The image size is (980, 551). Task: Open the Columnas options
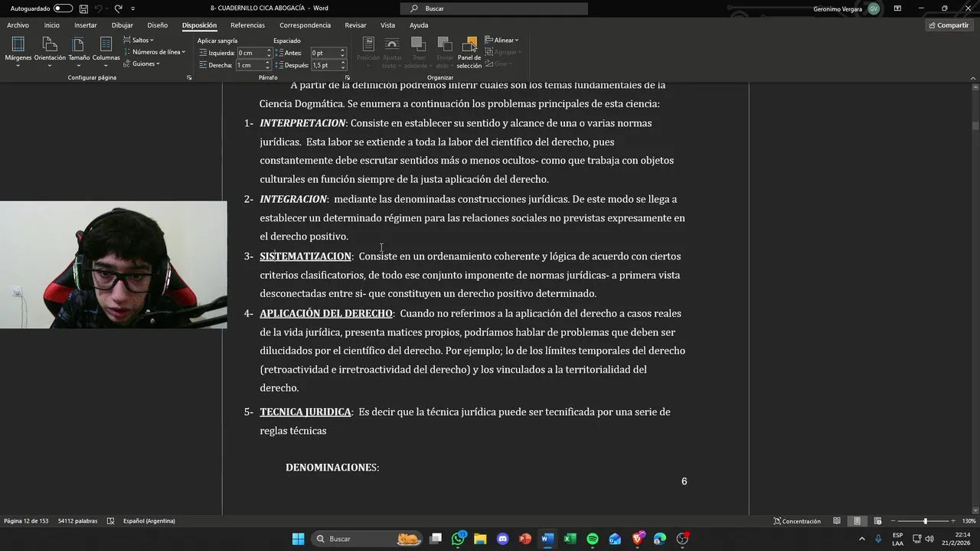coord(106,51)
